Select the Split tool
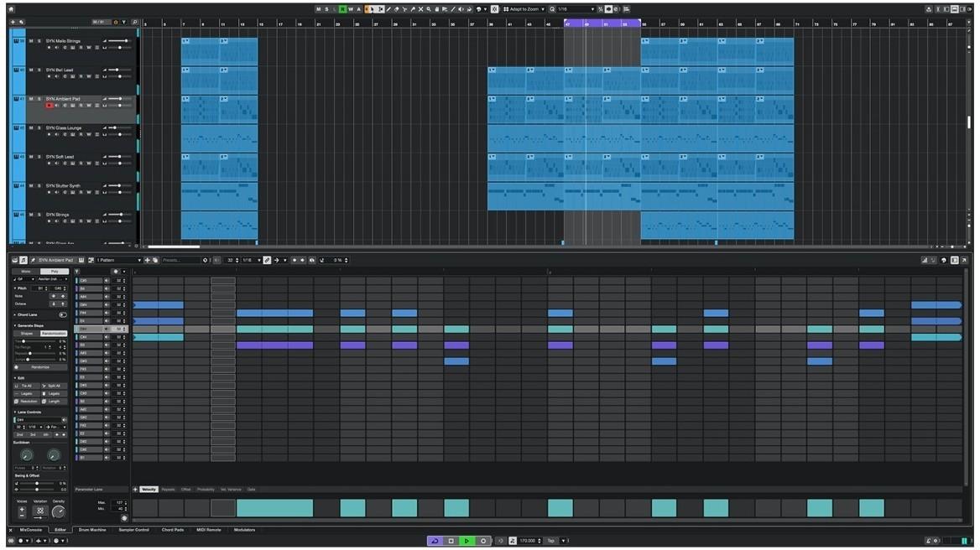Screen dimensions: 980x550 pyautogui.click(x=404, y=9)
